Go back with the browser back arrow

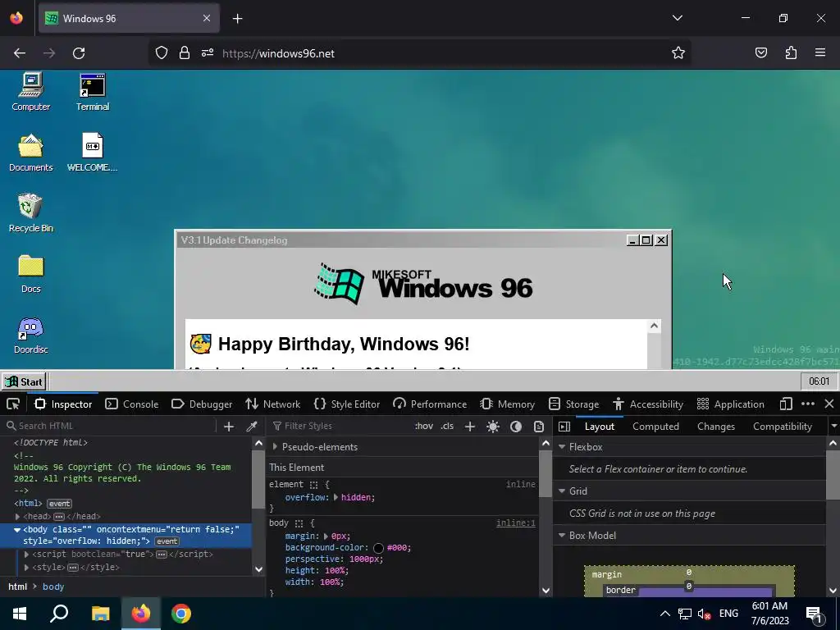20,53
